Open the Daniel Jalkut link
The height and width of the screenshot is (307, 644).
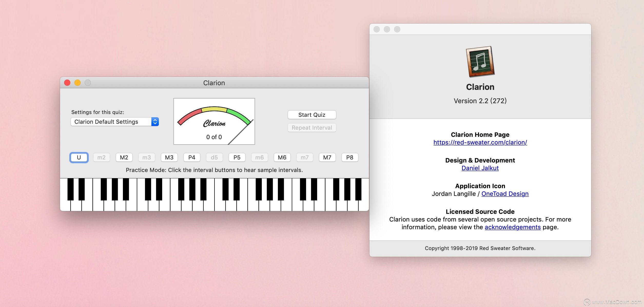click(480, 168)
